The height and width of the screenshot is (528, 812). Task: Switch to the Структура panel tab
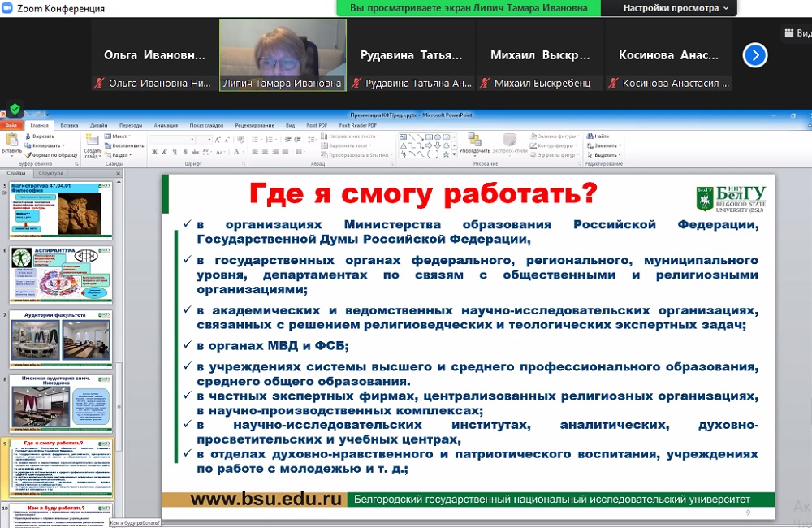tap(50, 173)
